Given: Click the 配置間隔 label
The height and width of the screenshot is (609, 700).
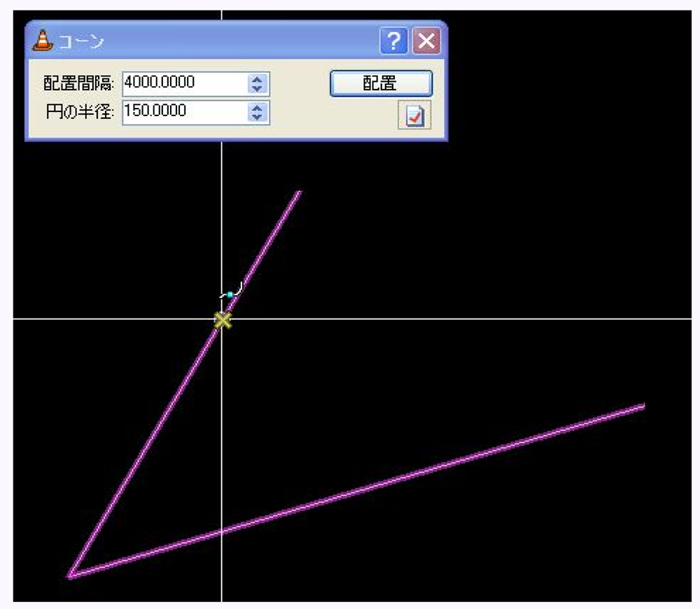Looking at the screenshot, I should coord(78,83).
